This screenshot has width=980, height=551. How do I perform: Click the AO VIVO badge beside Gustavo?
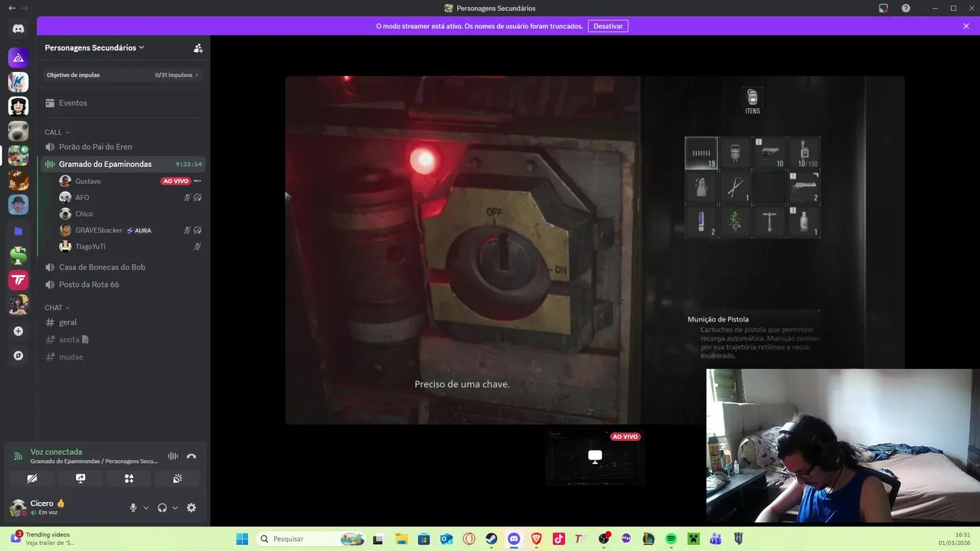pyautogui.click(x=175, y=181)
